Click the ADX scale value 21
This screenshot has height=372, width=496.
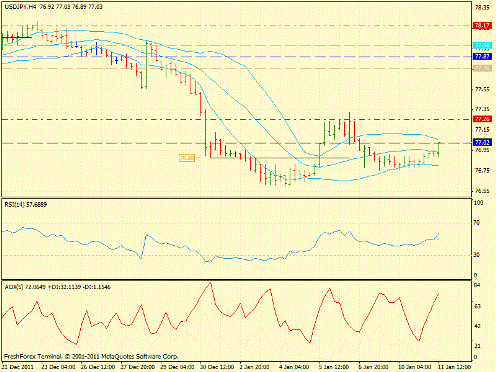[477, 346]
